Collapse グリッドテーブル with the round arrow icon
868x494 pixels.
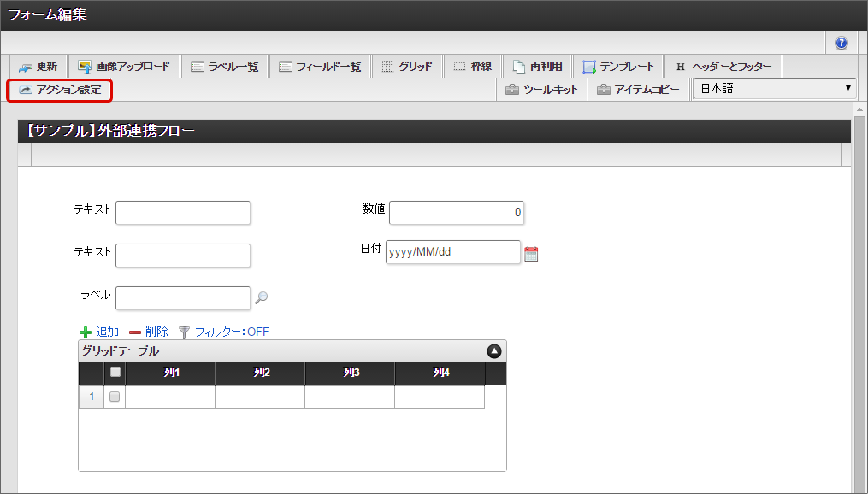click(x=493, y=351)
